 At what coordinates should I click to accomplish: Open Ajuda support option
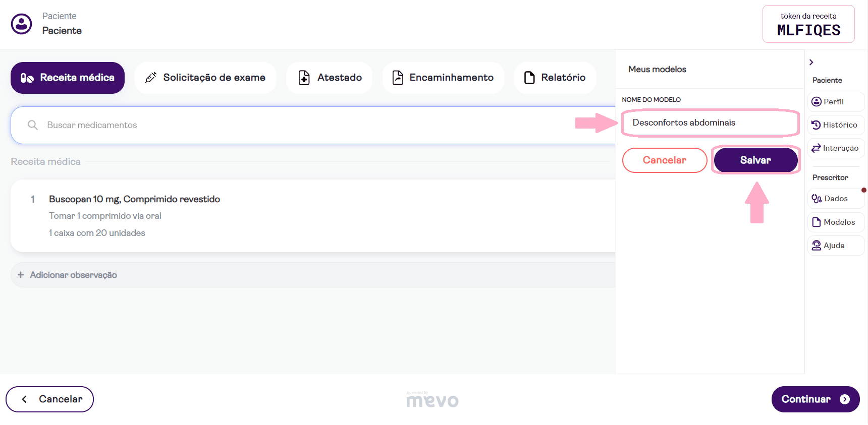tap(836, 246)
